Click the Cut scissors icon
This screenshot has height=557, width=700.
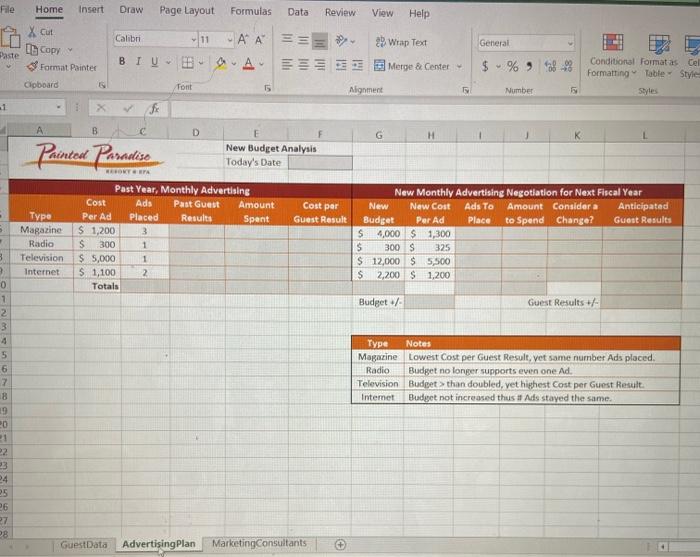coord(32,32)
